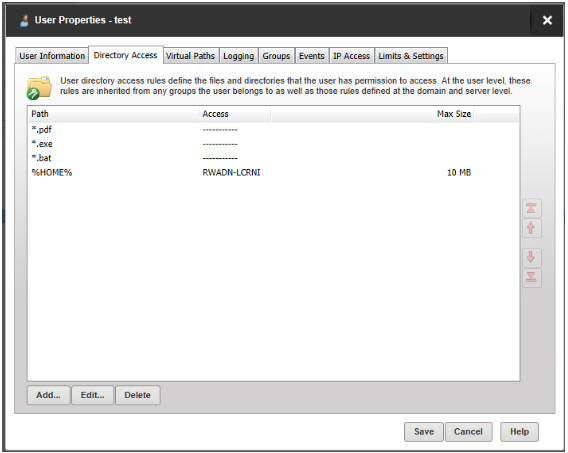Move selected rule up one position
This screenshot has width=568, height=453.
click(x=531, y=228)
